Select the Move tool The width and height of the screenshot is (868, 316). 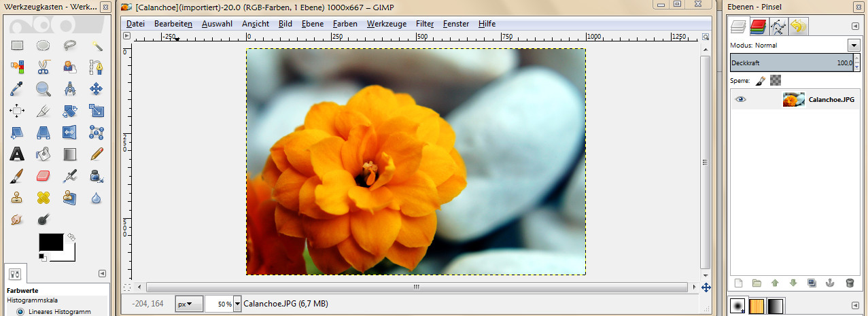click(x=97, y=89)
